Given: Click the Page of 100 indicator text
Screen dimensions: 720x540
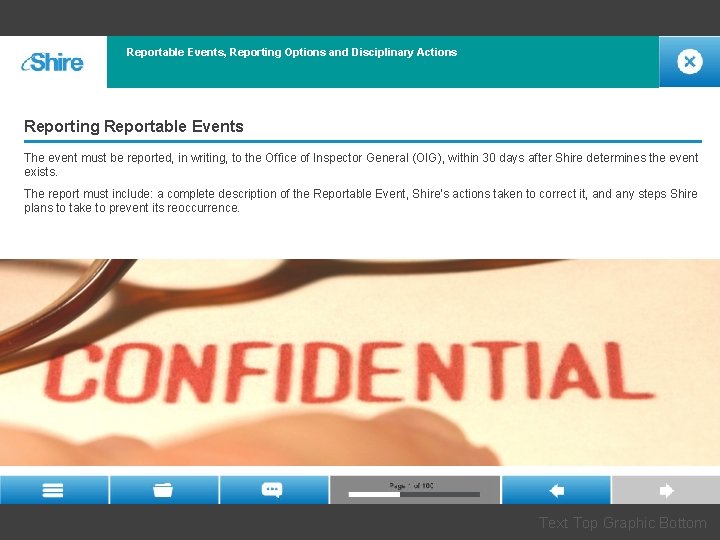Looking at the screenshot, I should click(411, 485).
